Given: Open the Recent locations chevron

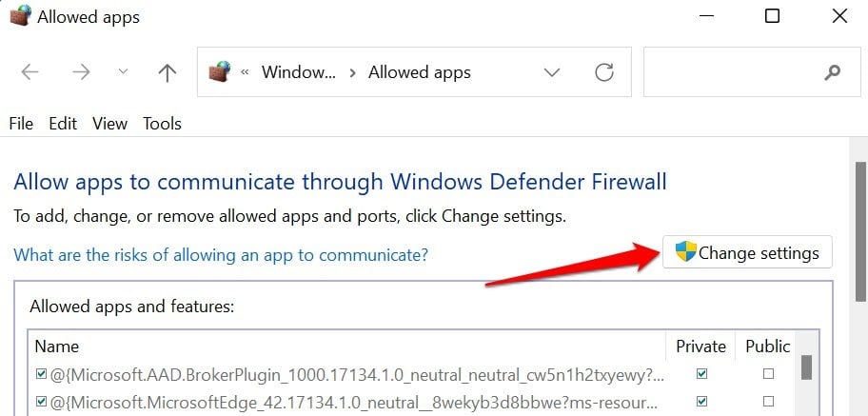Looking at the screenshot, I should 123,72.
